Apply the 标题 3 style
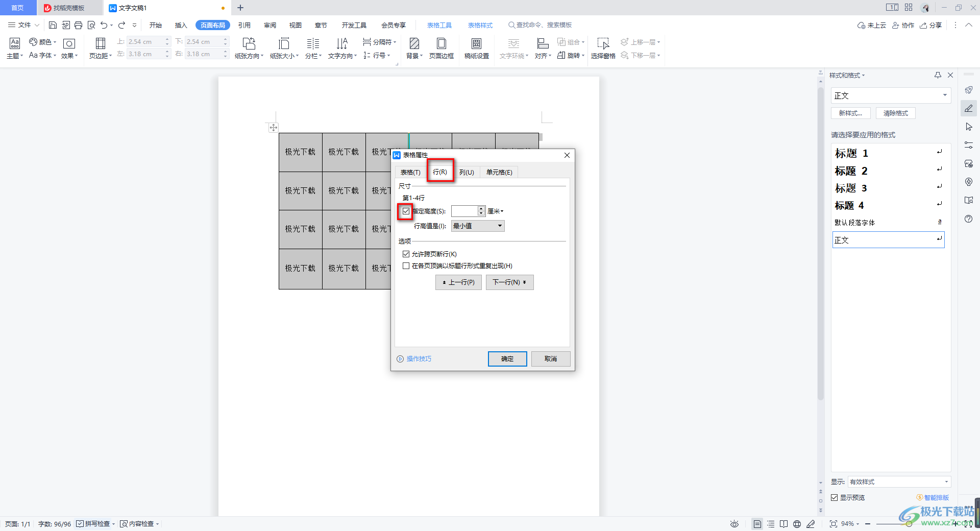This screenshot has width=980, height=531. click(888, 188)
